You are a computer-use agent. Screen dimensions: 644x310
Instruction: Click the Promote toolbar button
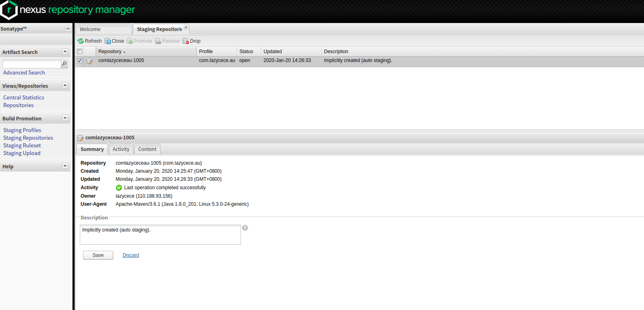point(139,41)
